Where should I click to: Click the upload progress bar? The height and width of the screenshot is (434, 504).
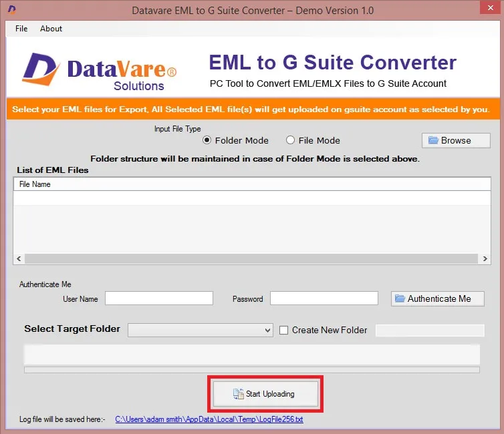click(x=252, y=370)
